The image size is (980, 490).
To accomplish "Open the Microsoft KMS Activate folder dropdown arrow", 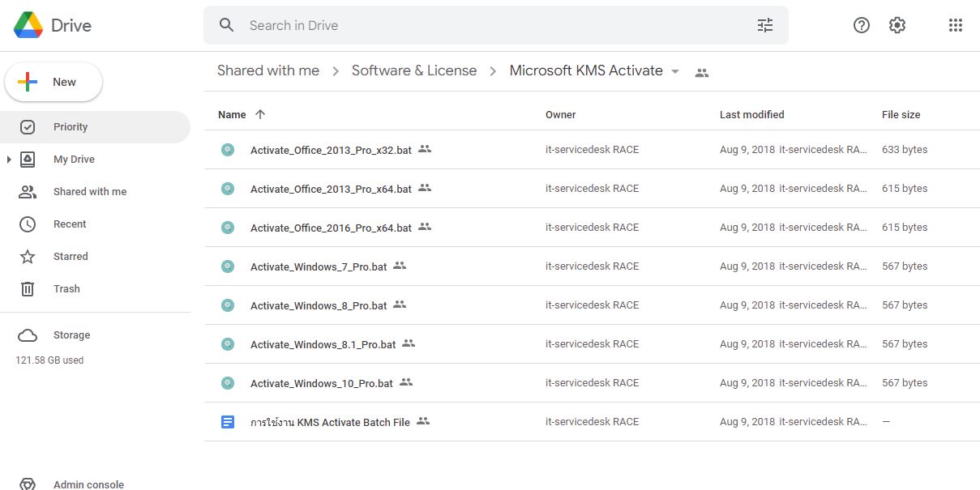I will click(x=674, y=71).
